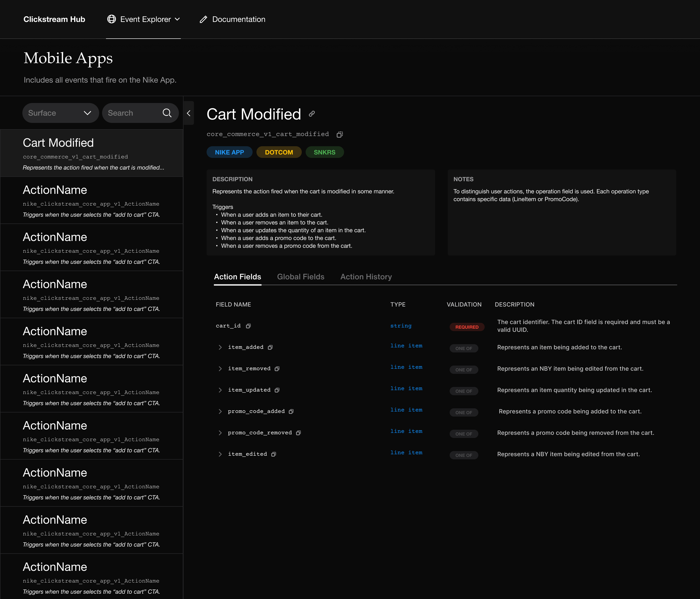This screenshot has width=700, height=599.
Task: Collapse the sidebar with the left chevron
Action: coord(189,113)
